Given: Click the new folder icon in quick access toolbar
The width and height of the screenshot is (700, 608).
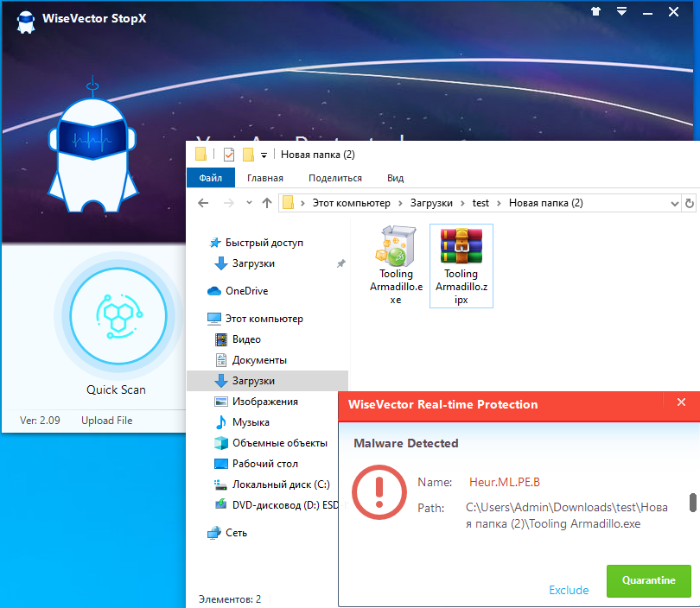Looking at the screenshot, I should 248,155.
